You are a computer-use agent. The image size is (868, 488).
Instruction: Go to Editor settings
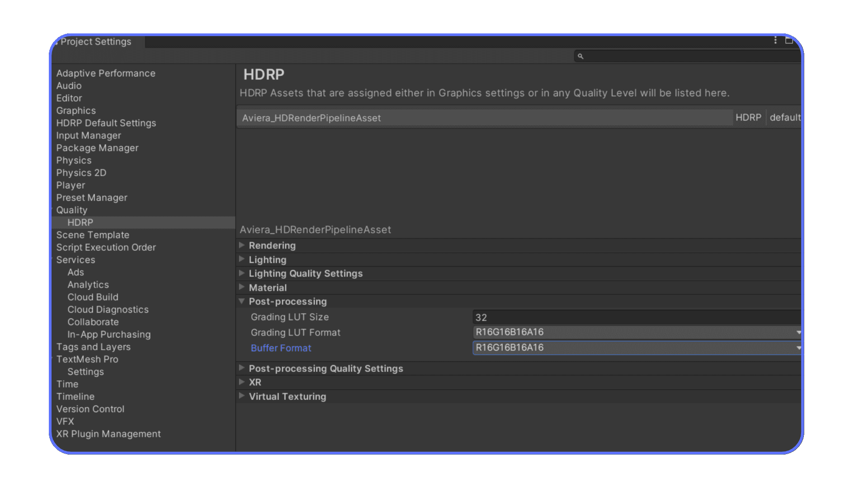click(69, 98)
